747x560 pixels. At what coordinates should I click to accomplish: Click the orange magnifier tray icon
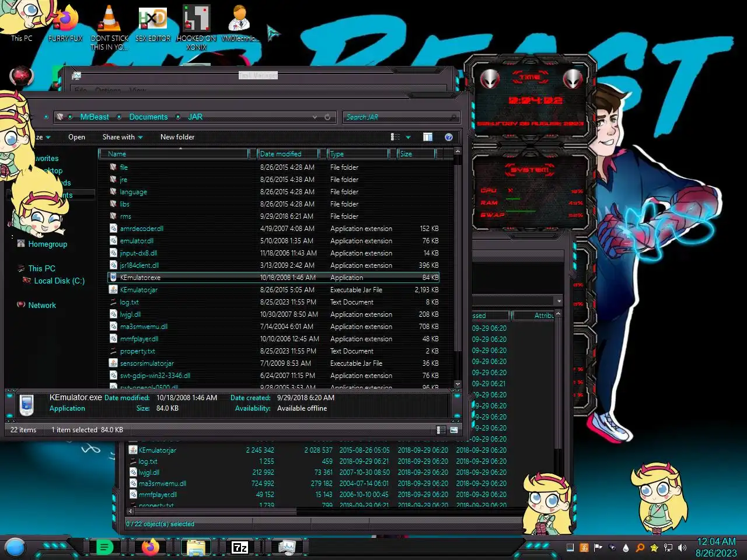click(x=640, y=548)
